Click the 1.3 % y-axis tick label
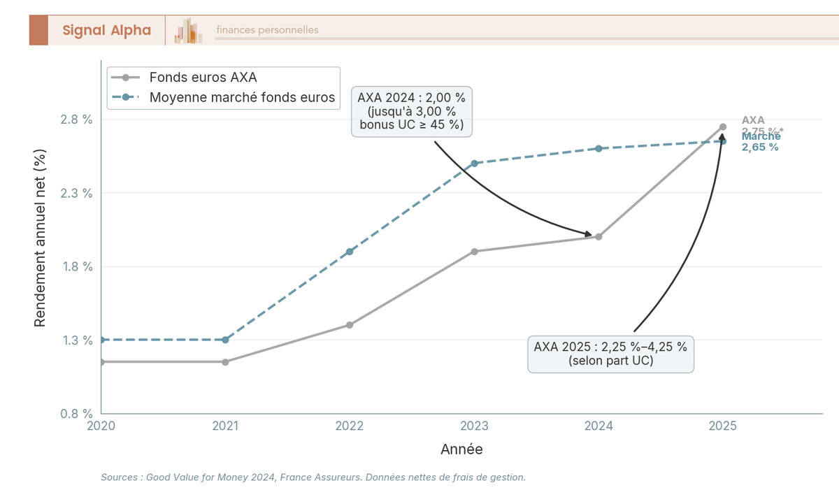839x504 pixels. pyautogui.click(x=78, y=340)
